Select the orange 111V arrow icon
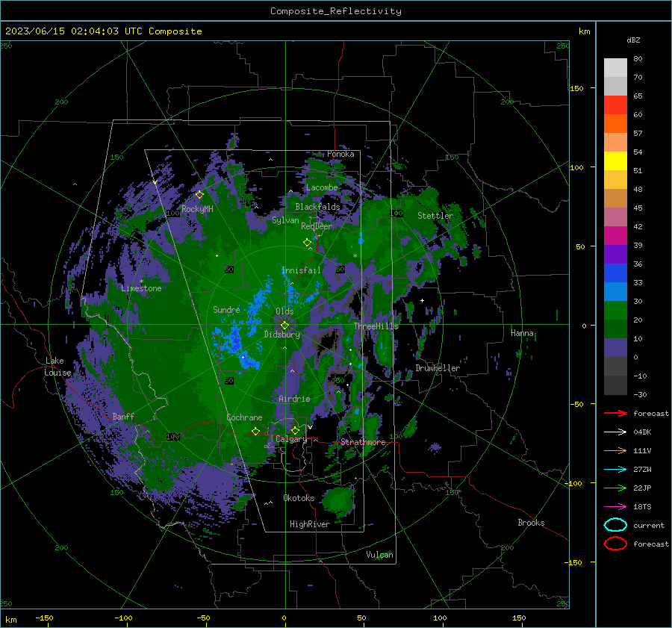 615,450
